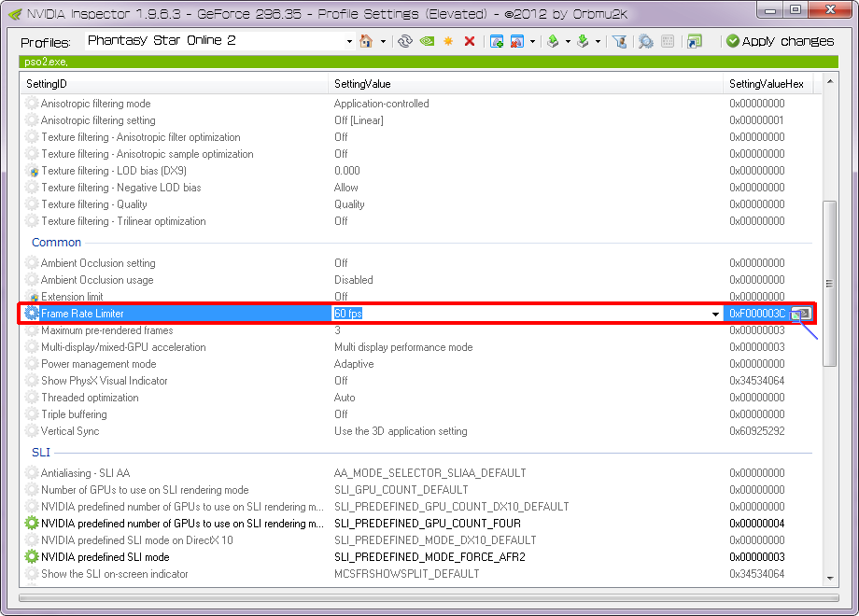
Task: Click the gear icon beside Vertical Sync
Action: pyautogui.click(x=32, y=431)
